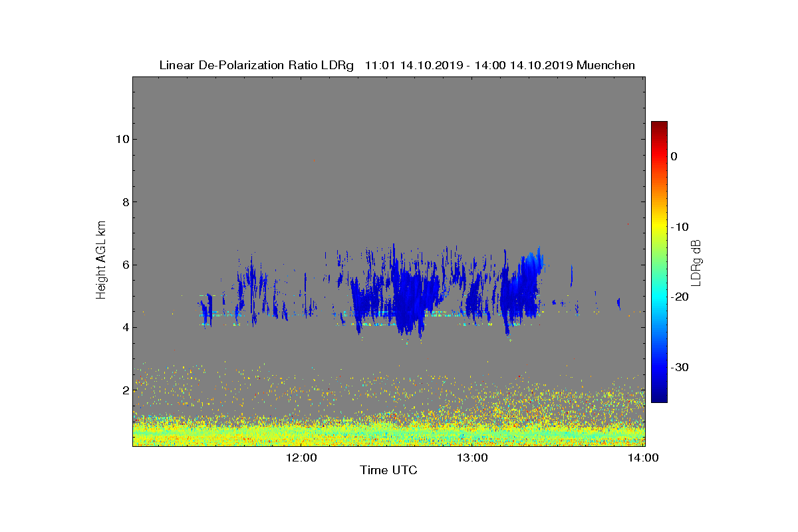Click the 'Time UTC' axis label
This screenshot has height=532, width=798.
click(x=389, y=470)
